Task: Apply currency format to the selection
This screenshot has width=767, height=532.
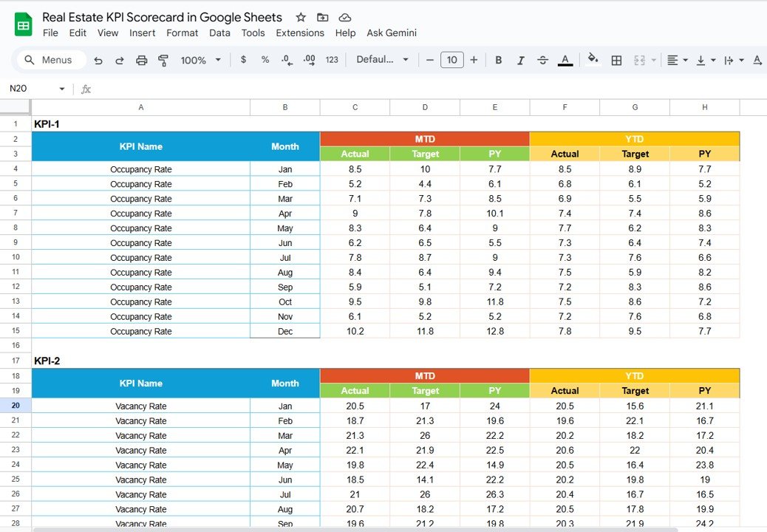Action: pyautogui.click(x=244, y=60)
